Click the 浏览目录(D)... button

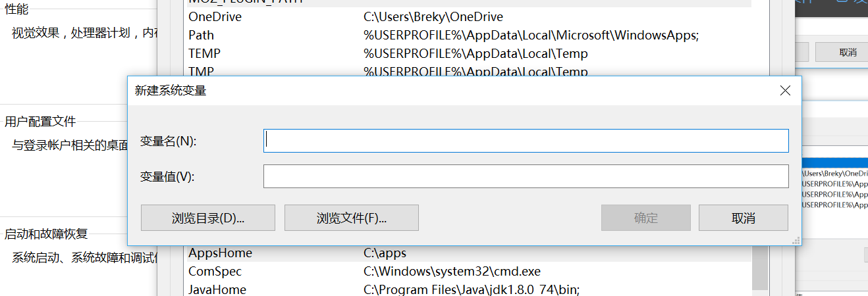click(208, 218)
